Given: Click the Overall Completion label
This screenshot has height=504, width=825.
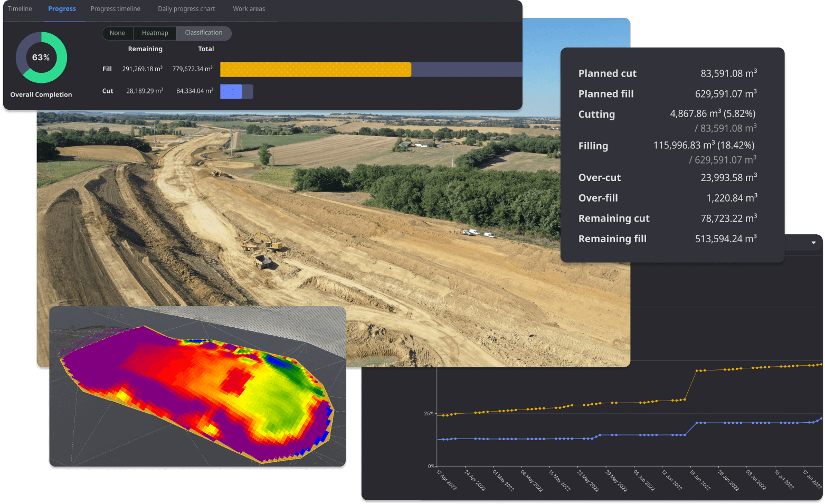Looking at the screenshot, I should click(41, 95).
